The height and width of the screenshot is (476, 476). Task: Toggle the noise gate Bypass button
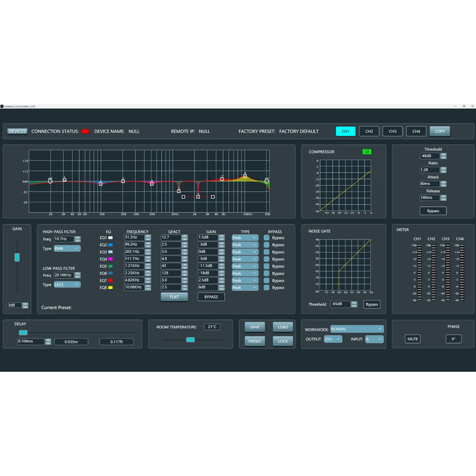(372, 304)
